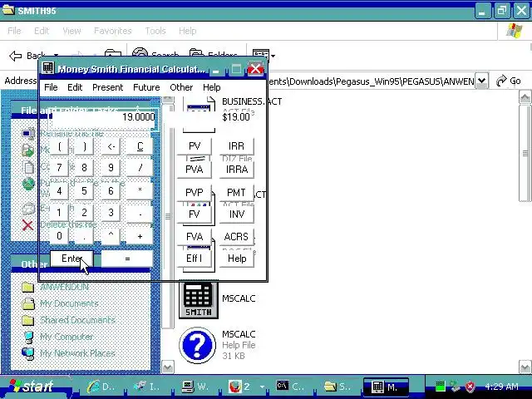The height and width of the screenshot is (399, 532).
Task: Click the ACRS function button
Action: pos(236,236)
